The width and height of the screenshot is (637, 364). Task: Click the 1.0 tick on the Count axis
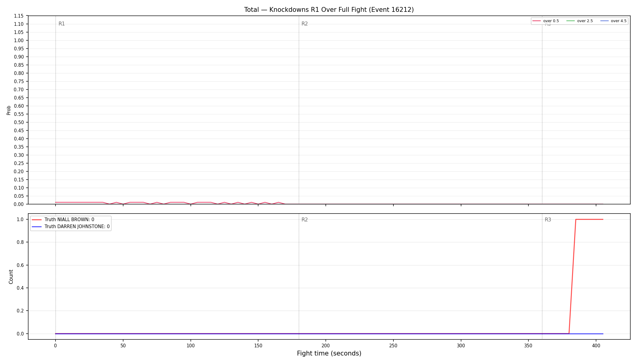(20, 219)
